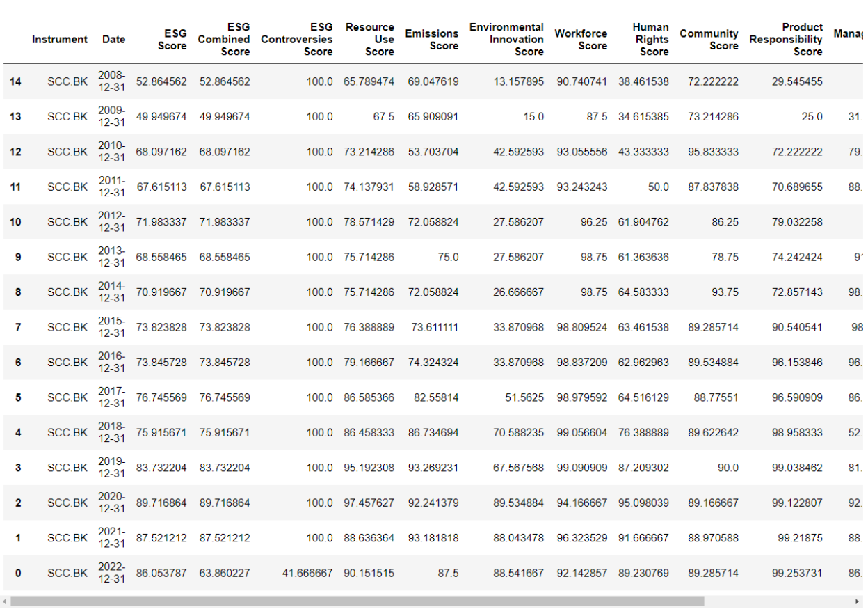
Task: Select the Date column header
Action: click(113, 39)
